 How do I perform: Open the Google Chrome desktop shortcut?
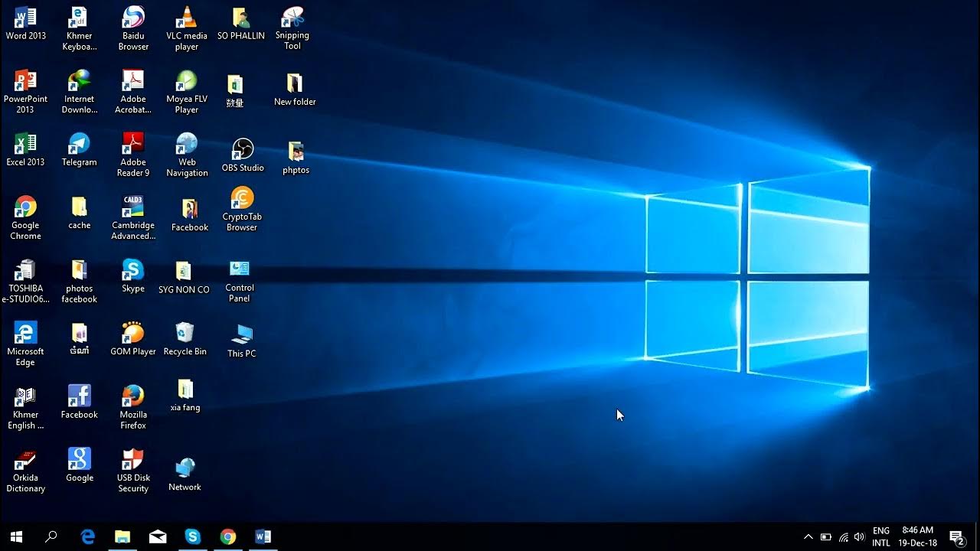pos(25,218)
